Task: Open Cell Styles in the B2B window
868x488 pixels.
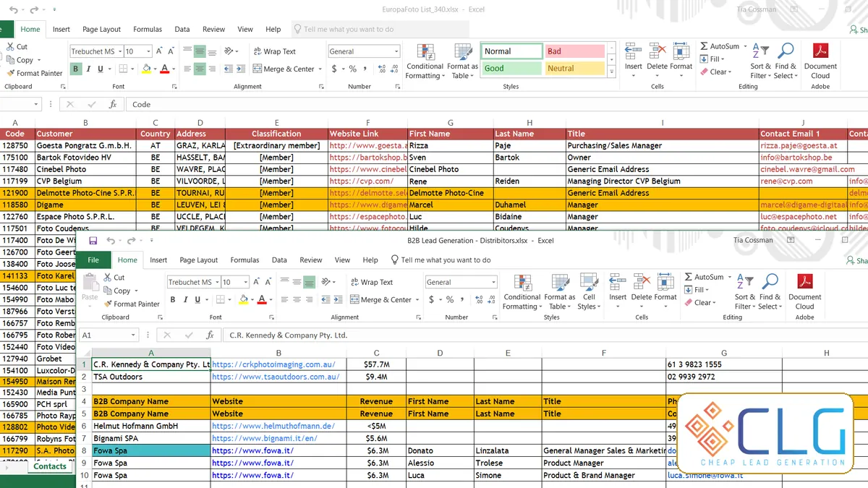Action: [x=589, y=292]
